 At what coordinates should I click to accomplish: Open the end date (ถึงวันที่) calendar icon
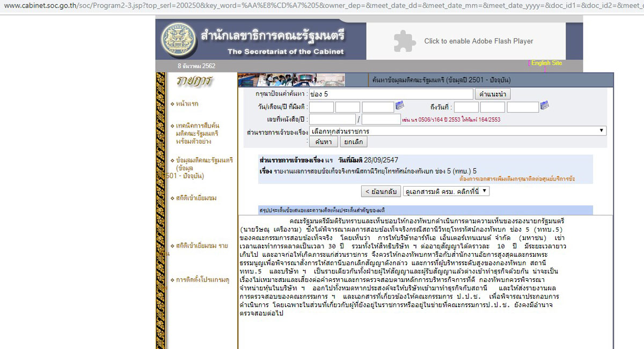pos(544,105)
